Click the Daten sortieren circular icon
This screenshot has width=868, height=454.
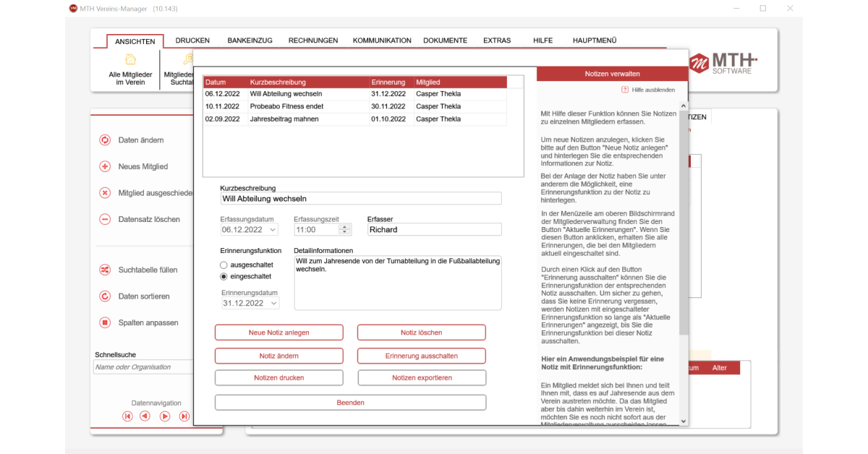[x=105, y=296]
